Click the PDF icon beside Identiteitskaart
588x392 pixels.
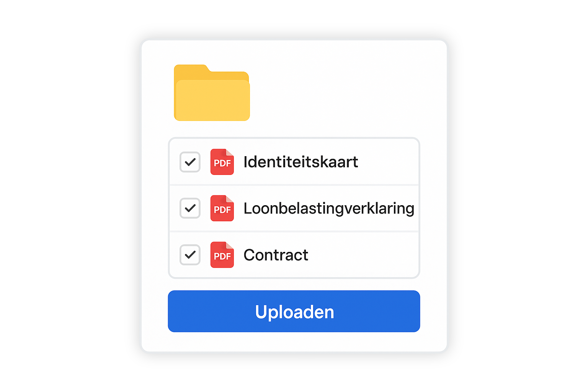[222, 162]
